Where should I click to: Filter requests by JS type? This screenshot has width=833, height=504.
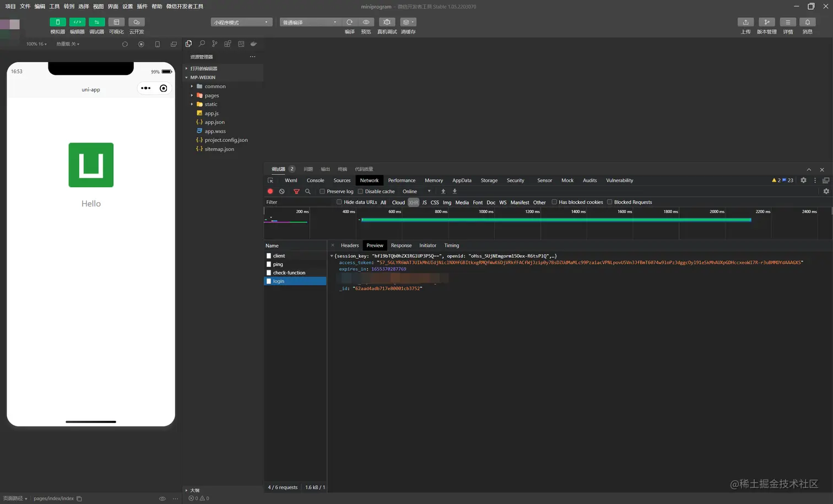pyautogui.click(x=424, y=203)
